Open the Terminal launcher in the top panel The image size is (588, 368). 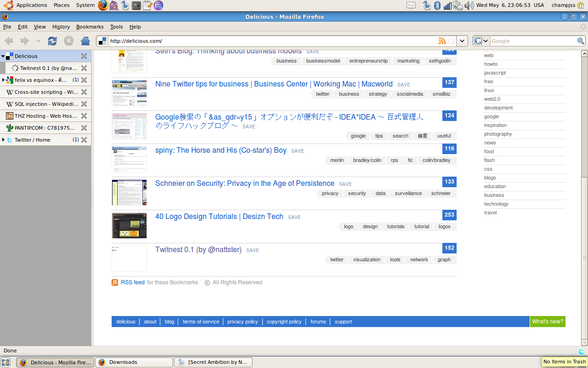click(x=136, y=6)
